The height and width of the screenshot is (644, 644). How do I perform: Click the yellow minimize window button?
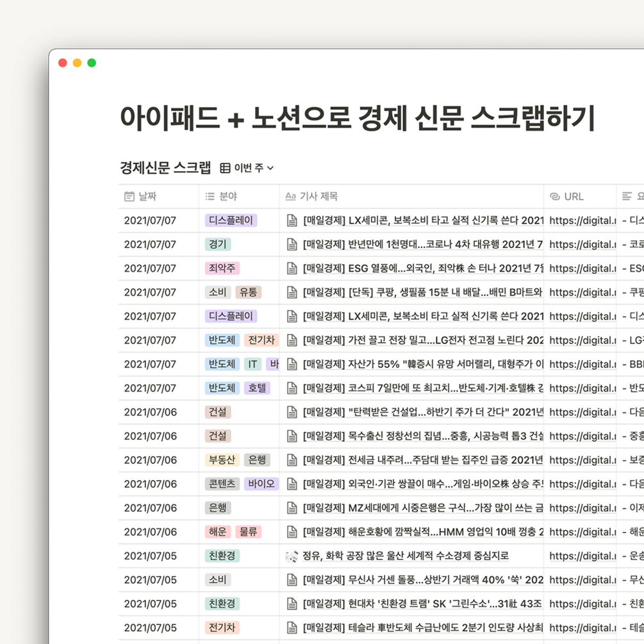tap(77, 63)
